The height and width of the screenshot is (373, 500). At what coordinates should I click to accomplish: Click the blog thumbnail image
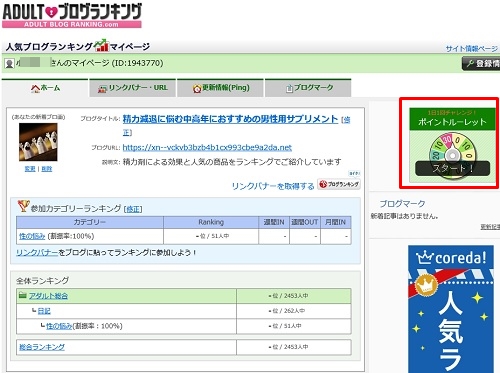[x=38, y=142]
